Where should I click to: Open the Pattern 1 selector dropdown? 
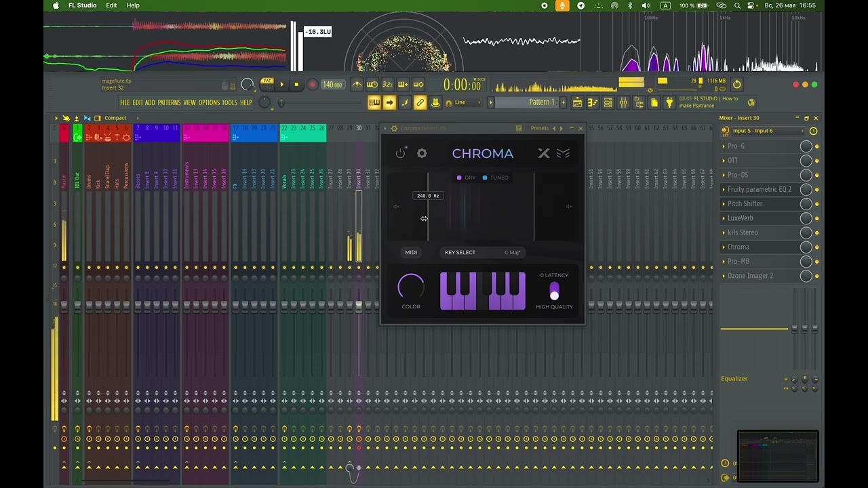(528, 102)
